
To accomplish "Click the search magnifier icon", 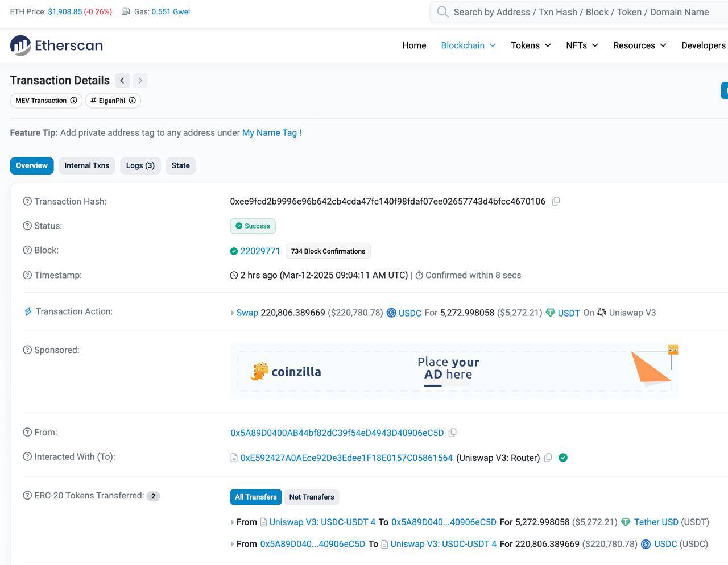I will 442,12.
